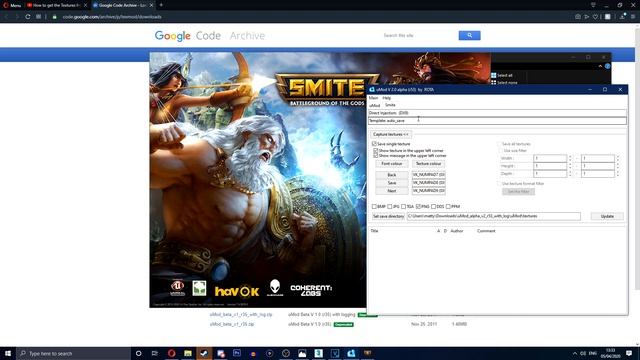Click the Comment column header
640x360 pixels.
(x=486, y=231)
